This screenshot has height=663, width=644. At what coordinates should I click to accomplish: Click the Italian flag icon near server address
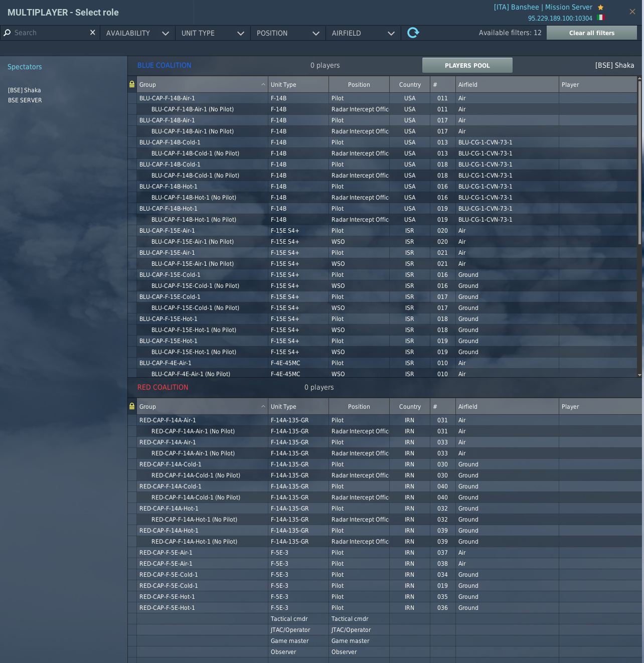point(600,18)
